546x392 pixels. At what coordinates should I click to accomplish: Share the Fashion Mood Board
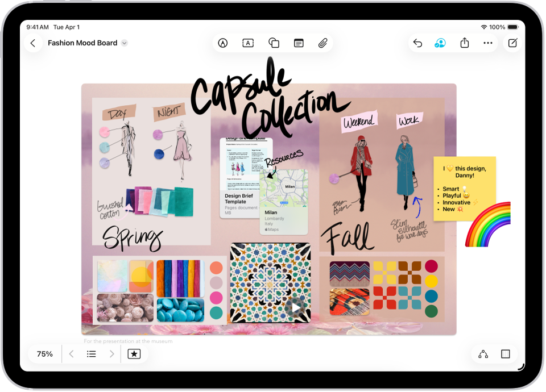[x=464, y=43]
